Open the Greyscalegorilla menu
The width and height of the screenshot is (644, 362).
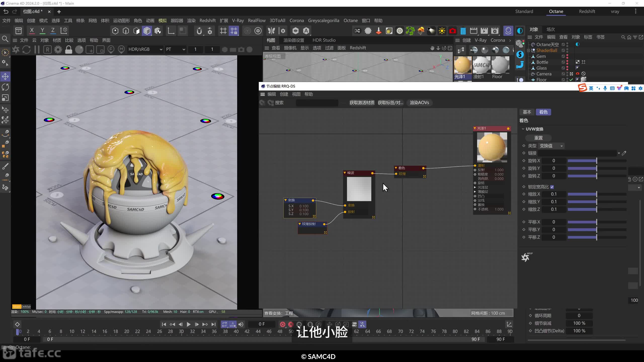(324, 21)
